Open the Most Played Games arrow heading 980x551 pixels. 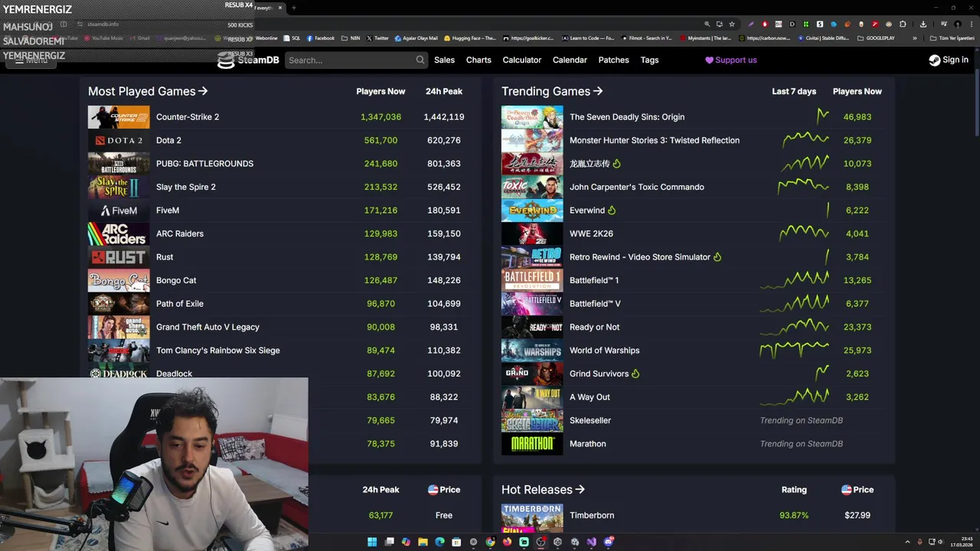click(148, 91)
